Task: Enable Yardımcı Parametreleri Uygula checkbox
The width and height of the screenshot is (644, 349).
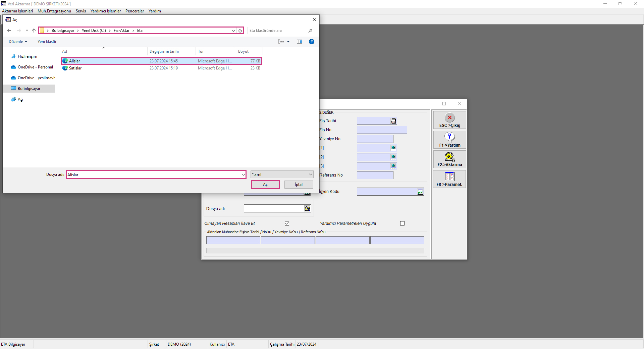Action: click(402, 223)
